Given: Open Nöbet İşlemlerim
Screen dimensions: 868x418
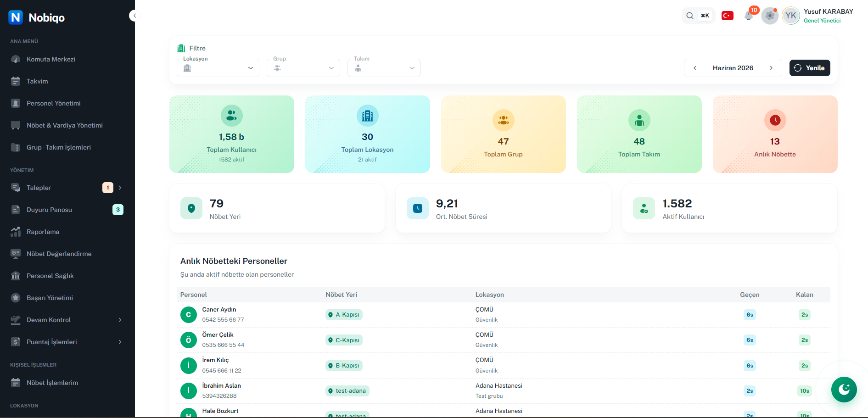Looking at the screenshot, I should pos(67,383).
